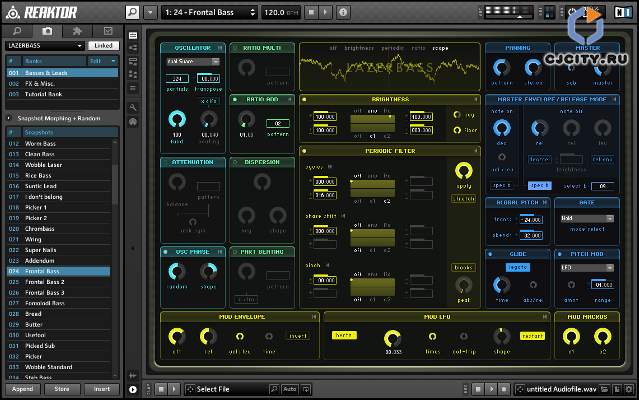Toggle the Linked button
The image size is (639, 400).
[x=104, y=46]
